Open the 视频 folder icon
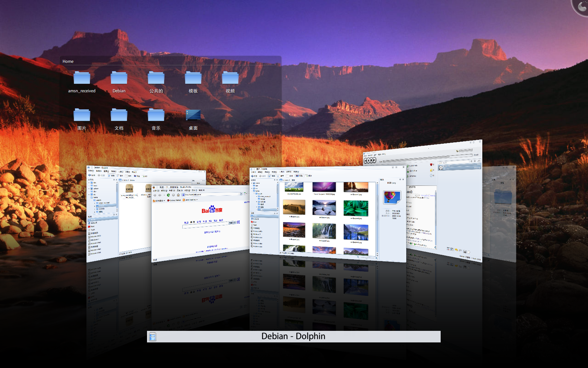Screen dimensions: 588x368 click(x=230, y=82)
